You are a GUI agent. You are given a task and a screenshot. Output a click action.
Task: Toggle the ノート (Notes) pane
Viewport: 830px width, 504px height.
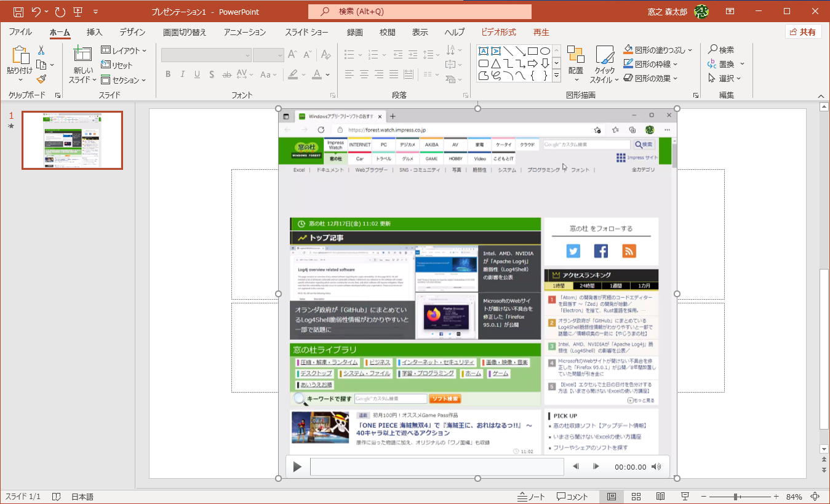[x=531, y=497]
